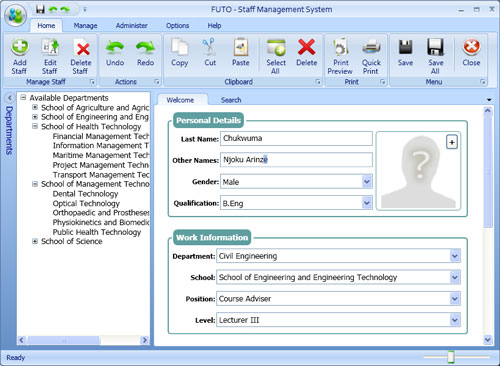Click the Last Name input field
Screen dimensions: 500x366
pyautogui.click(x=296, y=138)
